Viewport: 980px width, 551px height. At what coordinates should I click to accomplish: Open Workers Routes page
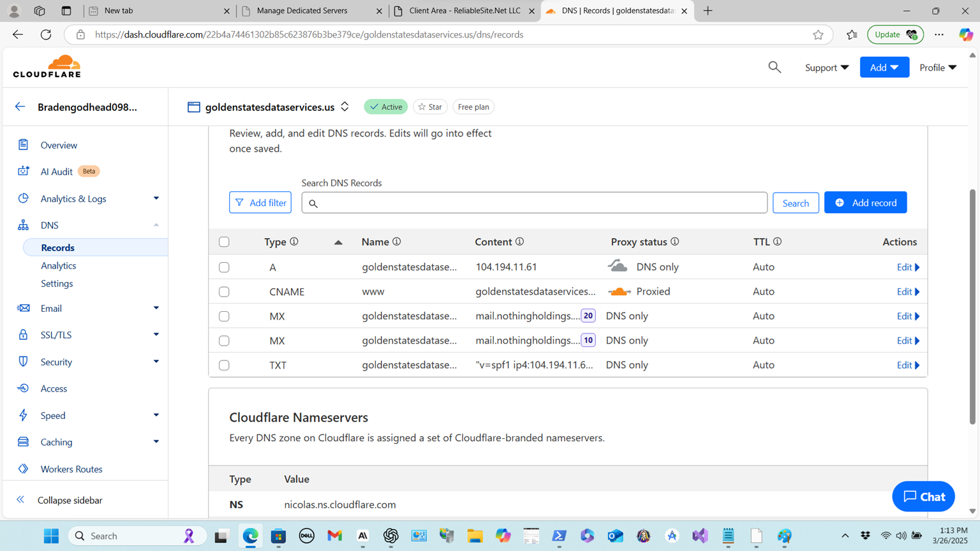click(71, 469)
